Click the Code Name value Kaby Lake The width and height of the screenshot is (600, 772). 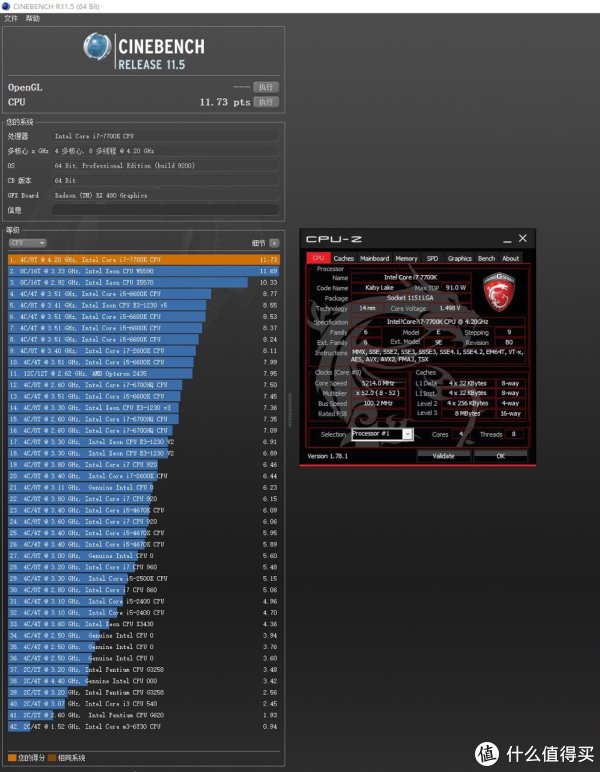pyautogui.click(x=379, y=288)
